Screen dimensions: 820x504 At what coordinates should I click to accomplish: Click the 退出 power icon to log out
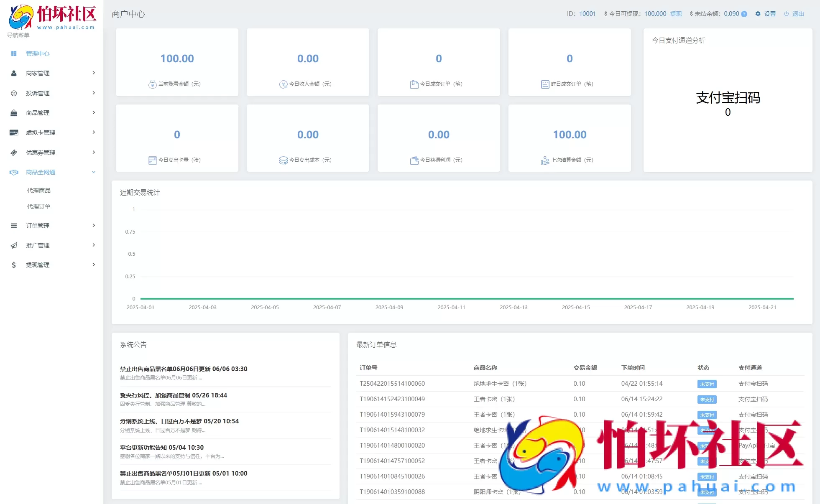pos(785,13)
